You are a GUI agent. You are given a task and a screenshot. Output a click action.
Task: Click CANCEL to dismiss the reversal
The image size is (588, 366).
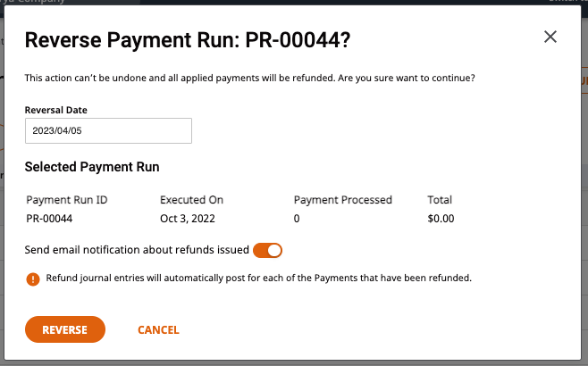tap(158, 329)
